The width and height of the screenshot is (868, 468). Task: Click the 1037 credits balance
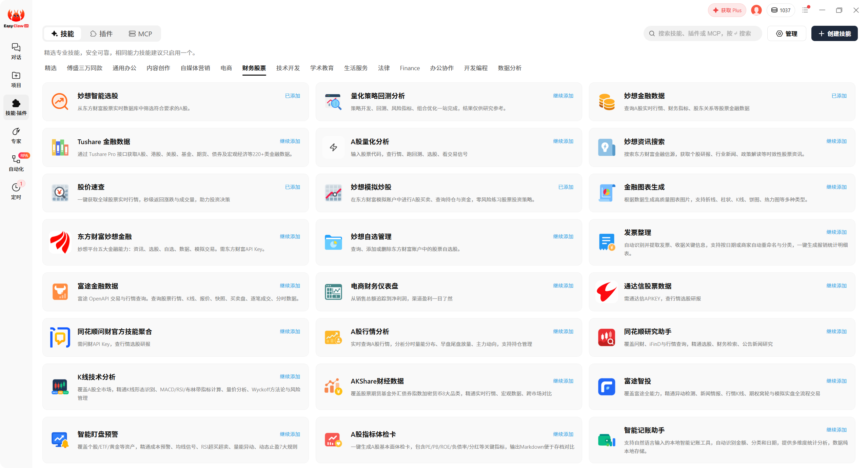point(781,10)
